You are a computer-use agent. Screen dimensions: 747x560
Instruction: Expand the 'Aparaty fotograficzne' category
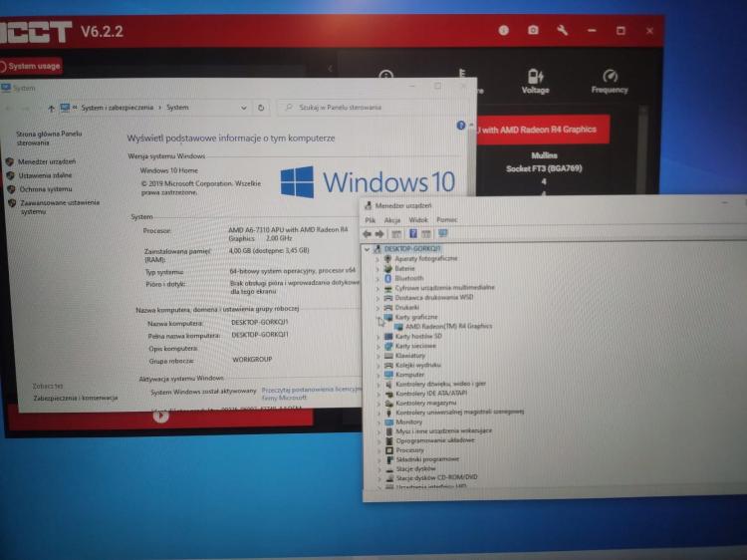pos(377,259)
